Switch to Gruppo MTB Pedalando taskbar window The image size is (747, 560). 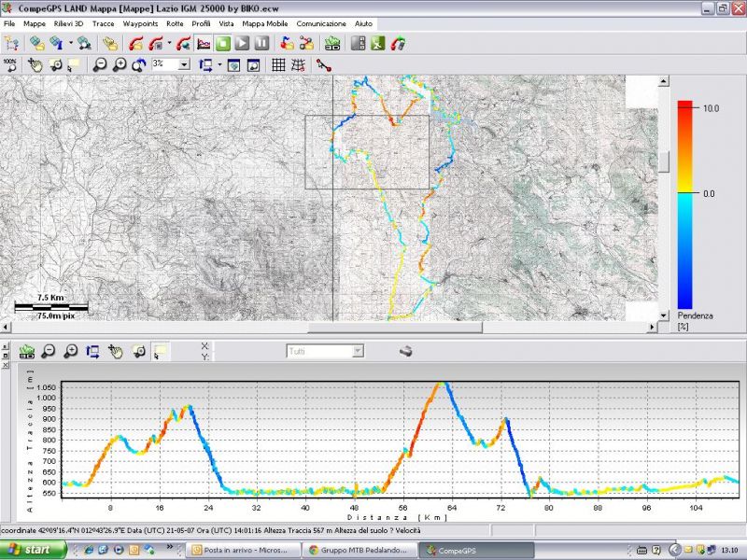click(x=359, y=550)
